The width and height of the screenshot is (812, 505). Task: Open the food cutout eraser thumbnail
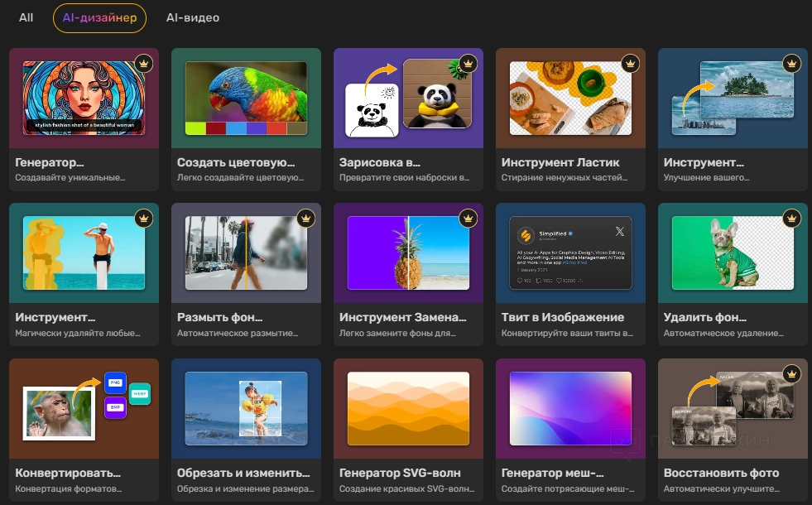click(x=570, y=98)
